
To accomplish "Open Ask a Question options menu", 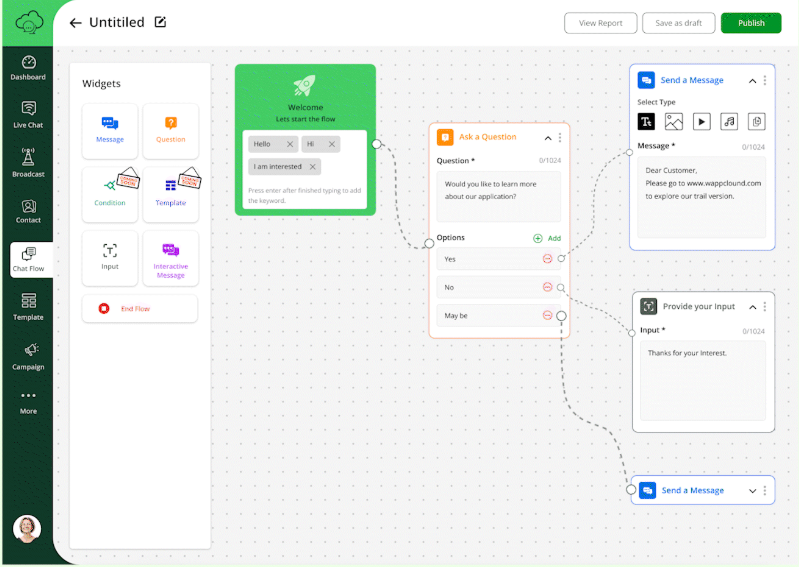I will click(x=560, y=138).
